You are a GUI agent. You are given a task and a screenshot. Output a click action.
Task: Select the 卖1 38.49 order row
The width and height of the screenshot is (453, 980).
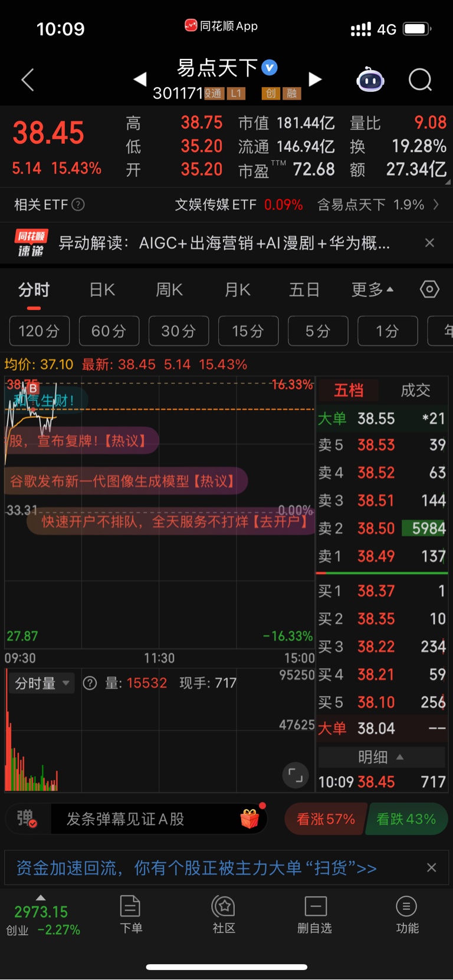[382, 556]
